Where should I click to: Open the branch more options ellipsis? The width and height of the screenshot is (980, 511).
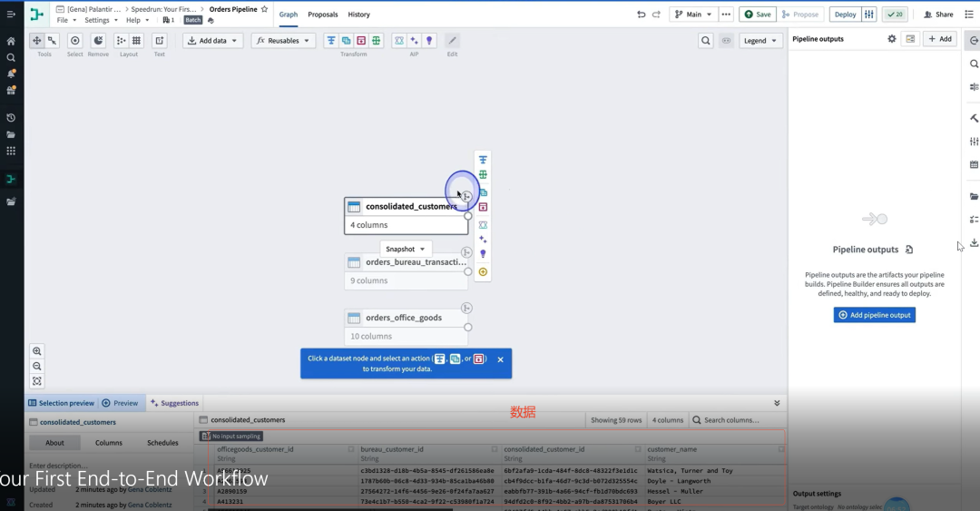pyautogui.click(x=726, y=15)
